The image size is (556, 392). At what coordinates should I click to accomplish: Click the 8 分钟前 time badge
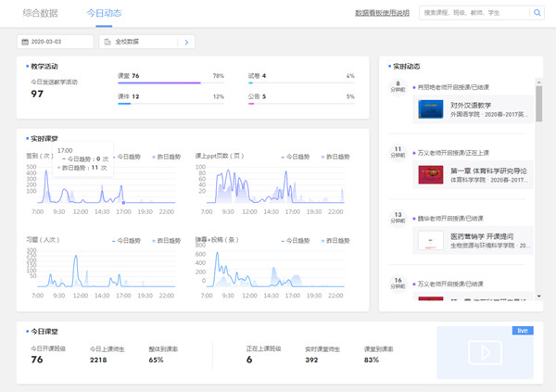(x=398, y=86)
